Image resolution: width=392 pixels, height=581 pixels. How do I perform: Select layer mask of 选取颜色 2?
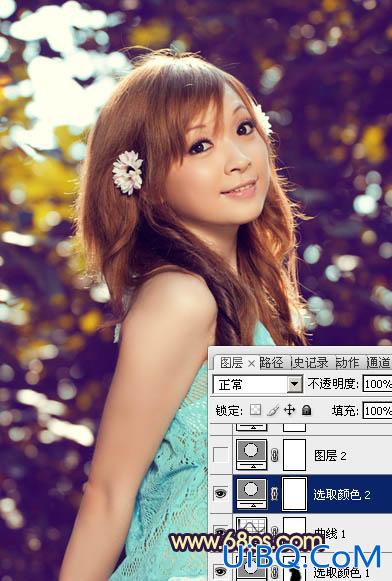point(295,493)
